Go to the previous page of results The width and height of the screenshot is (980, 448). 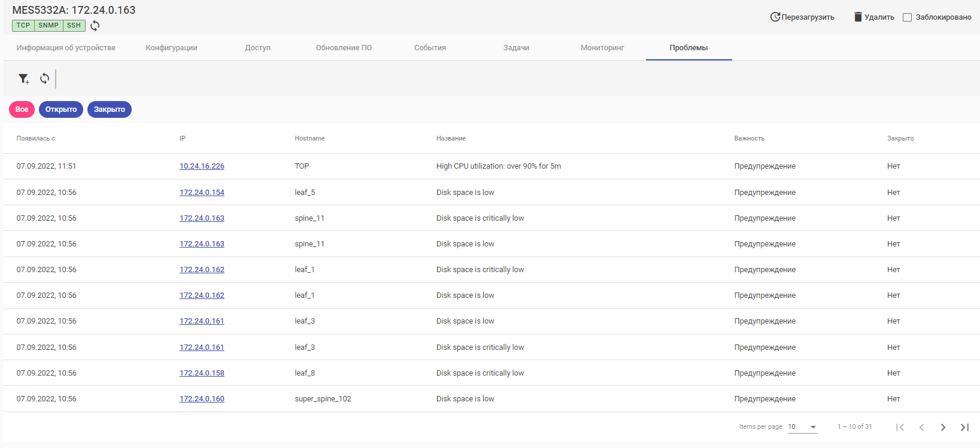[921, 427]
